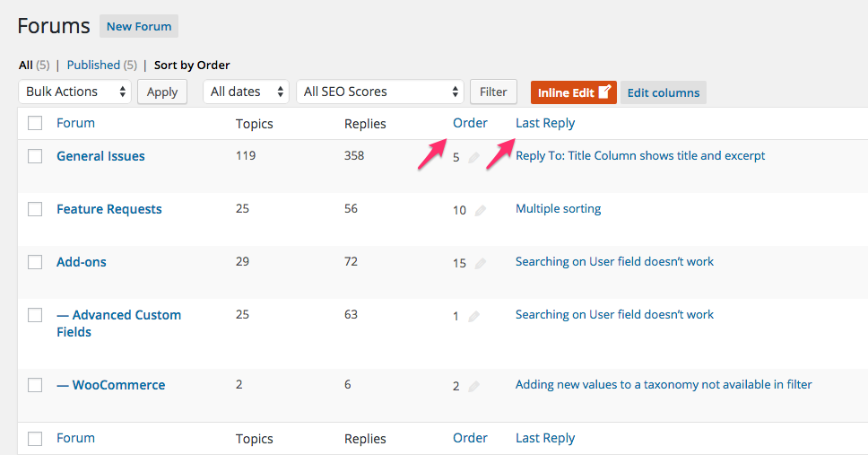Switch to the Published forums view
This screenshot has height=455, width=868.
(93, 65)
